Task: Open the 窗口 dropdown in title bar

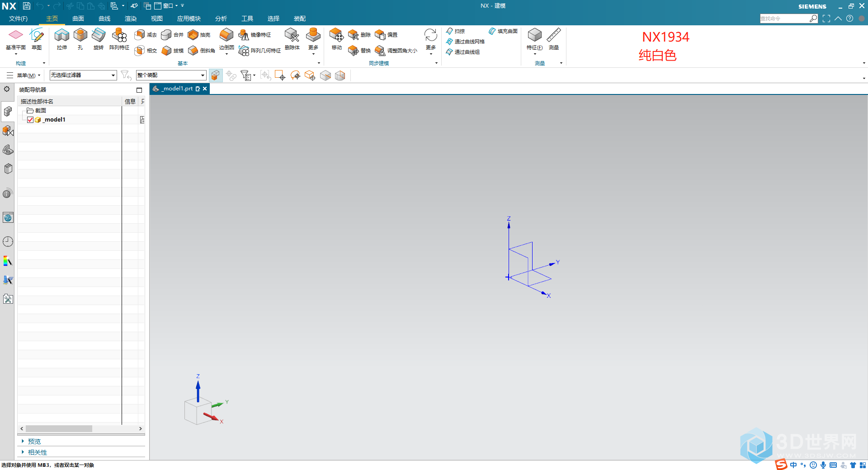Action: [166, 6]
